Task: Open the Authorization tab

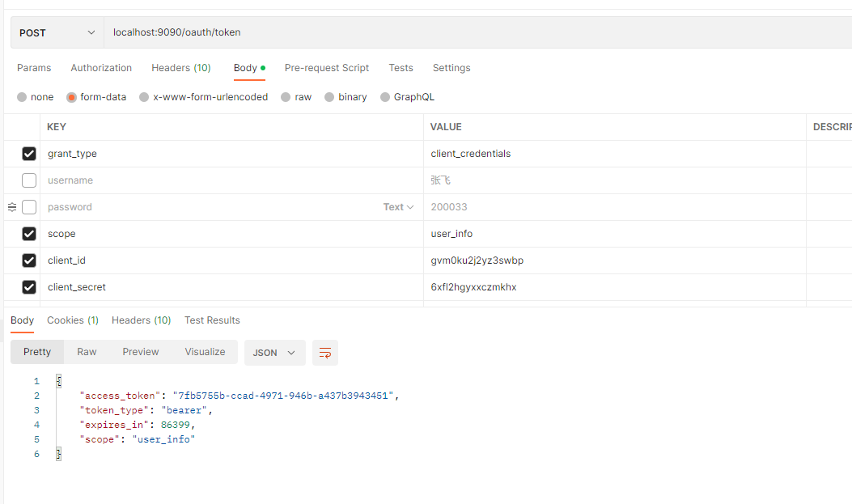Action: click(x=101, y=68)
